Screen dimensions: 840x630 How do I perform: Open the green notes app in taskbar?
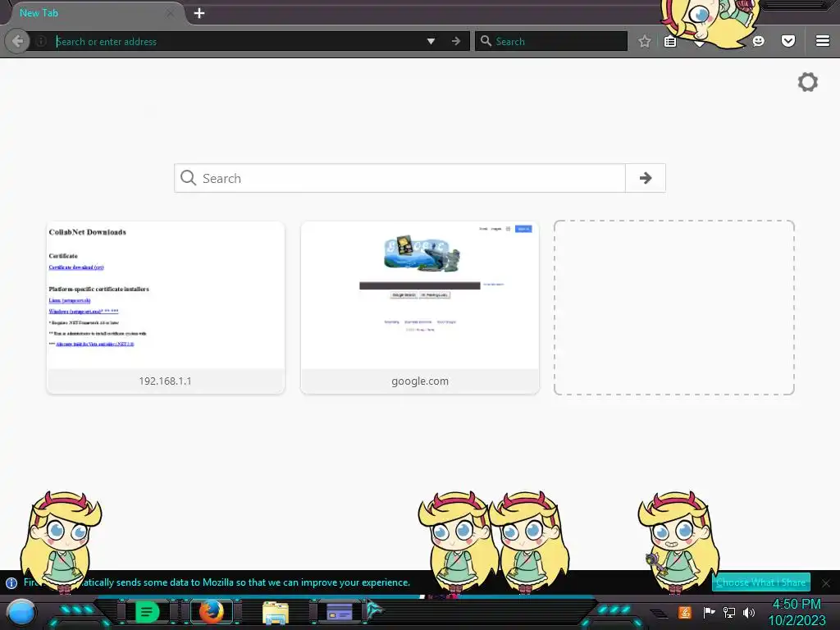[x=148, y=612]
